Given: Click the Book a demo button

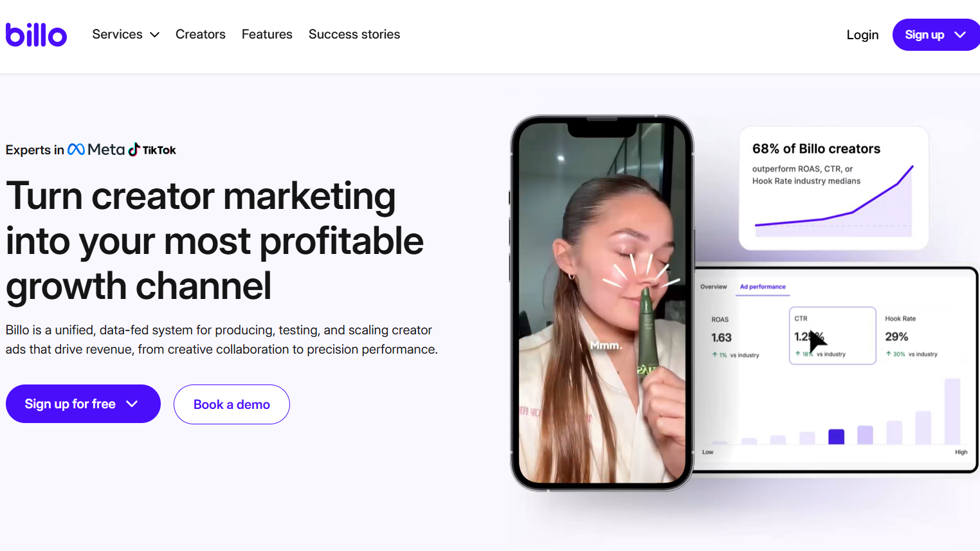Looking at the screenshot, I should click(231, 404).
